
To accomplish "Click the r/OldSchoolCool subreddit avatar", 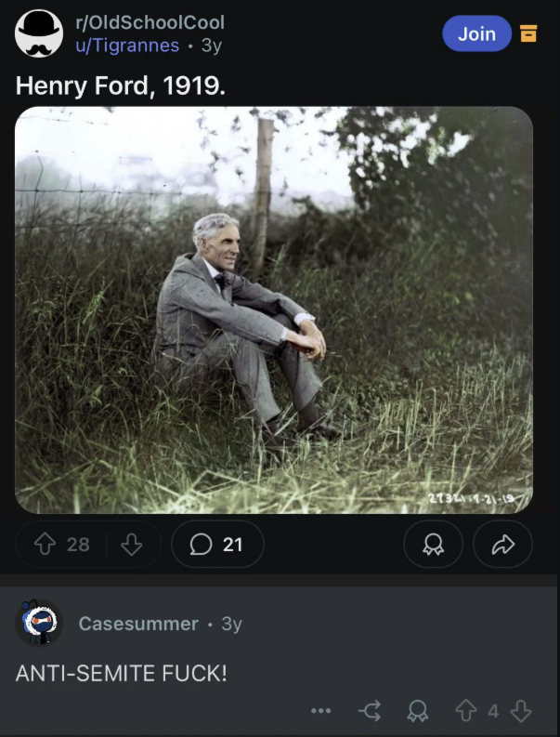I will coord(39,33).
